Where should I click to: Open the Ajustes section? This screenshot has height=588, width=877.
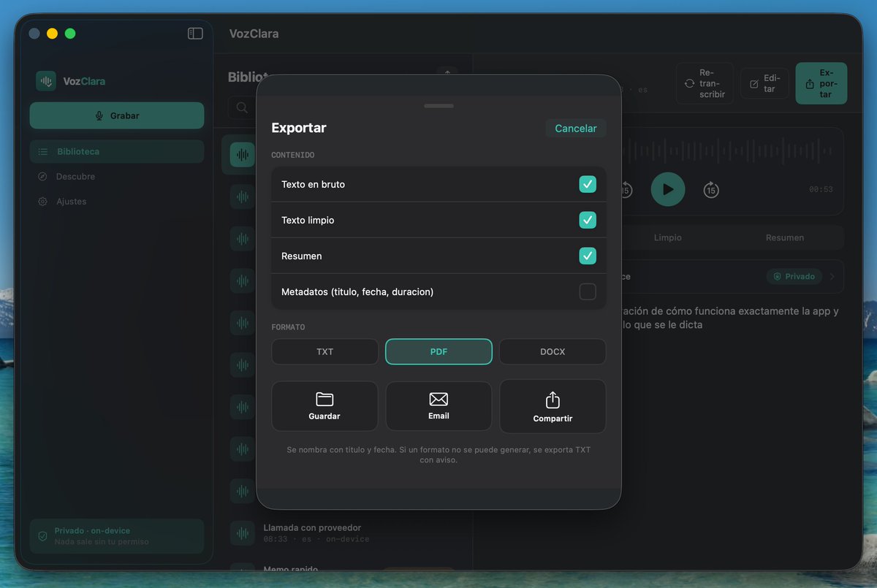click(x=117, y=201)
